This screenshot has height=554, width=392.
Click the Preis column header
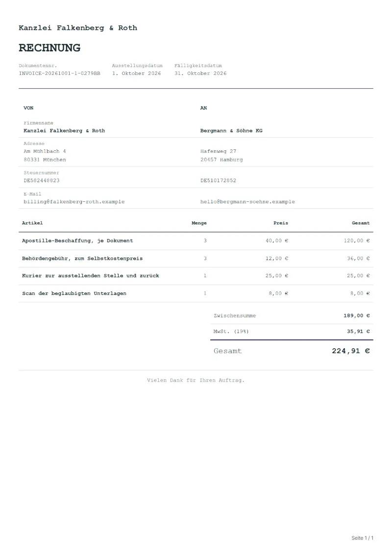[x=281, y=223]
